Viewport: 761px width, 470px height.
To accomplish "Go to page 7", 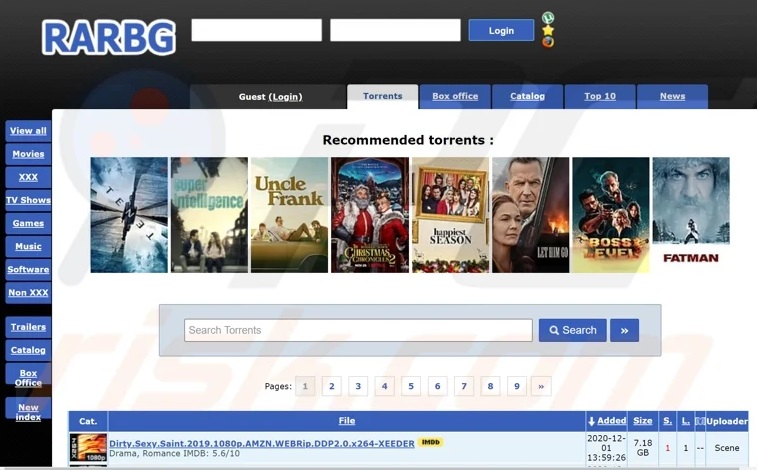I will tap(464, 386).
